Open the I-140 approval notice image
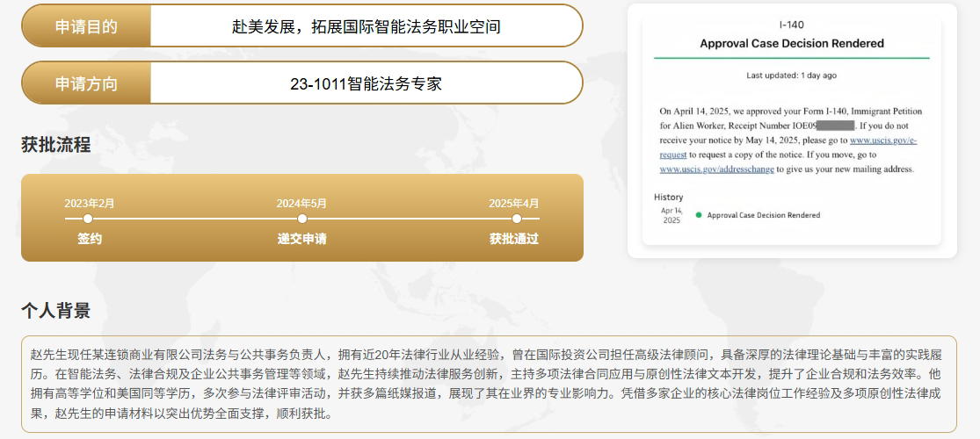Viewport: 980px width, 439px height. (792, 131)
